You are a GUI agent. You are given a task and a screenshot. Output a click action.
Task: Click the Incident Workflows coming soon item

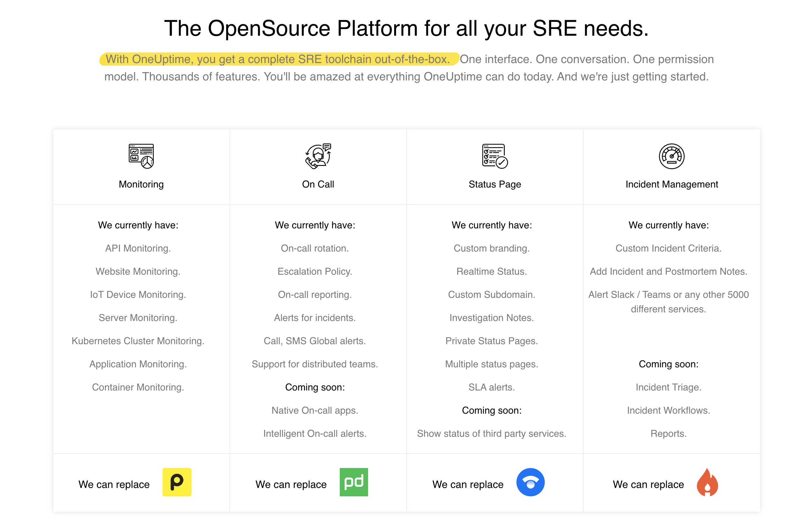pyautogui.click(x=668, y=410)
